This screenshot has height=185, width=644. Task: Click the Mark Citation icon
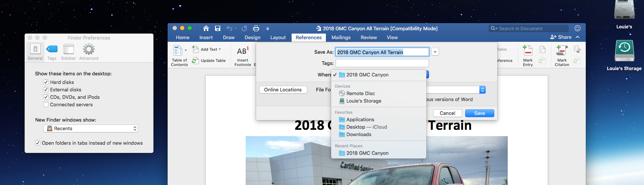pyautogui.click(x=562, y=50)
